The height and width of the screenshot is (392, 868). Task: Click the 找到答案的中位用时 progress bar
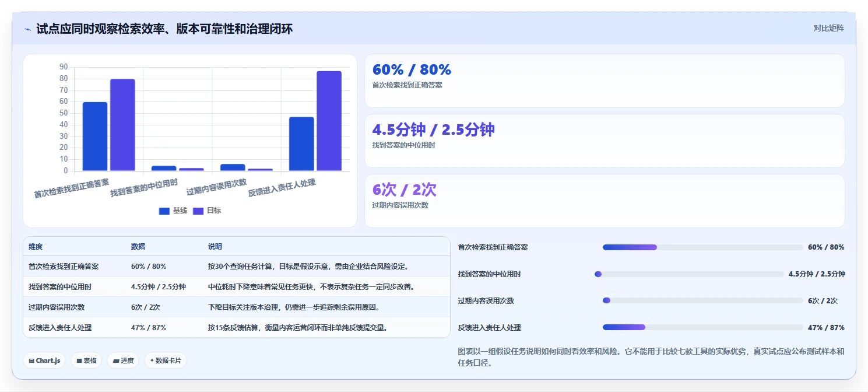coord(689,274)
